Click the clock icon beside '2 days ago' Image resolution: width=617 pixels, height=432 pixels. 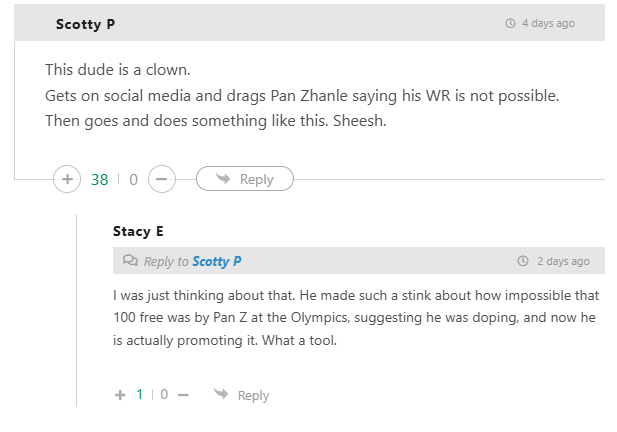tap(523, 260)
